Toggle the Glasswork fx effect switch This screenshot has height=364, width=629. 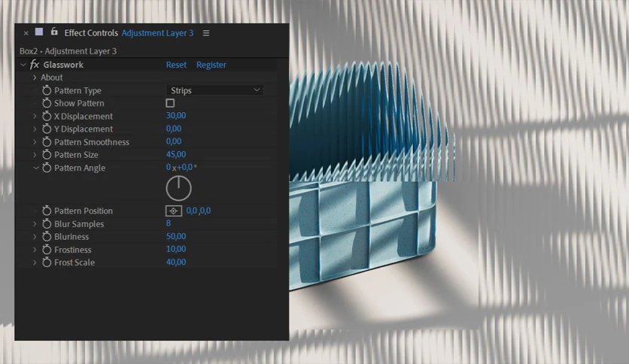pyautogui.click(x=35, y=65)
